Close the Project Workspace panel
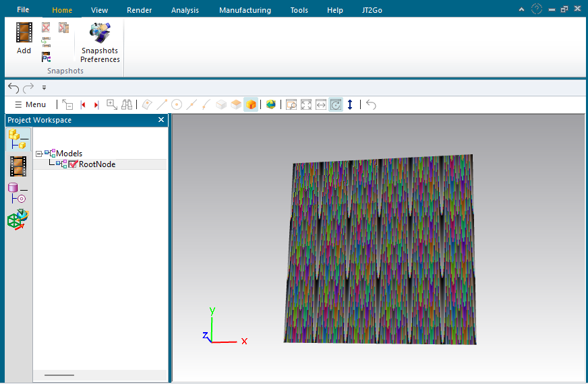588x384 pixels. click(161, 120)
